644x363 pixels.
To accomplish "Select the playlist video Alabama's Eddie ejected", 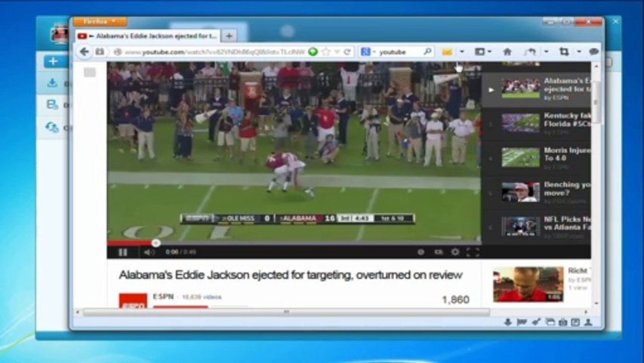I will tap(536, 89).
